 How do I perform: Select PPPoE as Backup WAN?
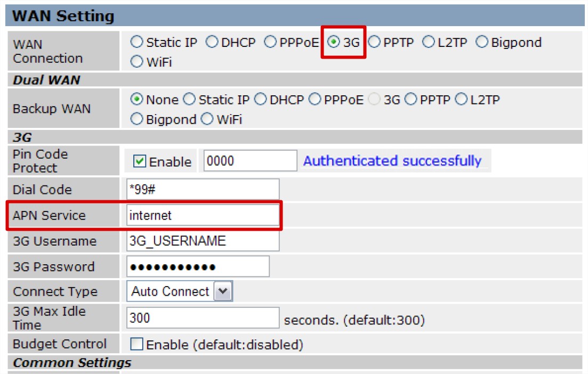(315, 100)
